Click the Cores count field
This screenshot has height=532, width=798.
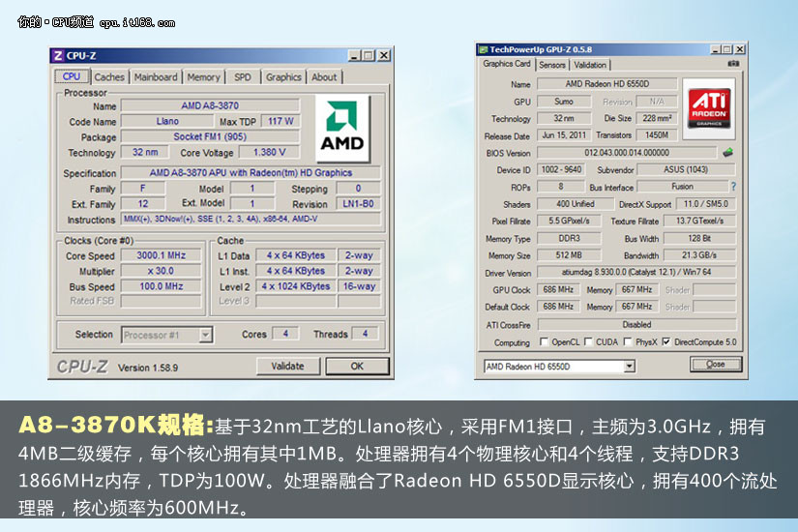point(285,334)
